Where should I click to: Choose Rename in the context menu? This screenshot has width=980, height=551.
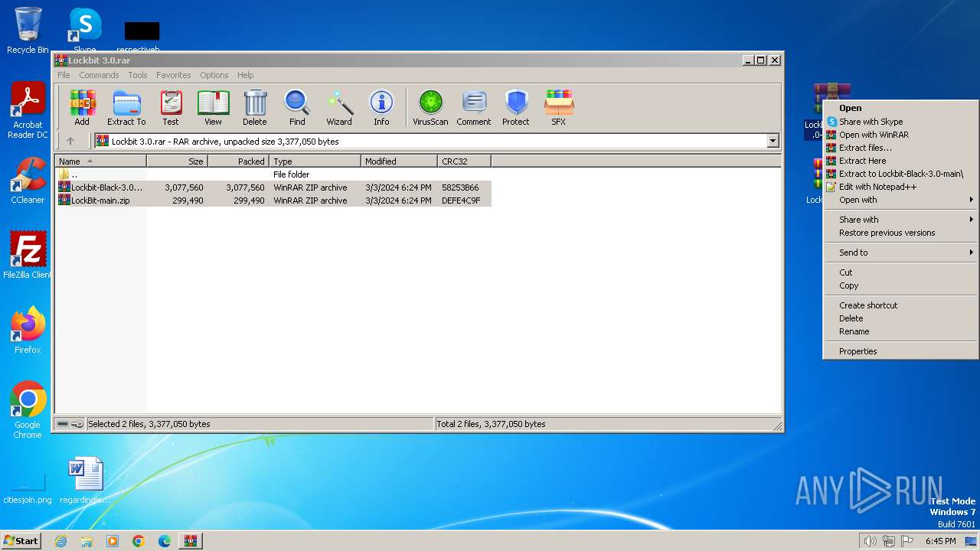click(x=900, y=331)
